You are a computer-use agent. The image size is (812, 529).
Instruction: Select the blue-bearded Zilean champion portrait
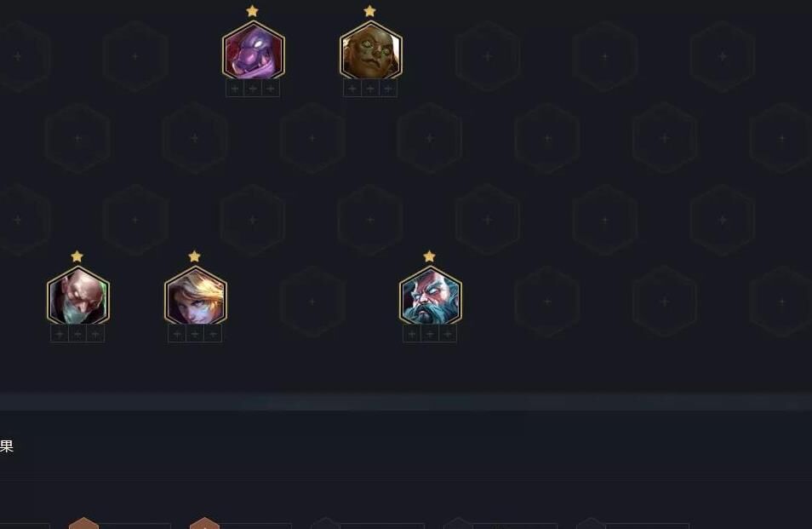431,296
